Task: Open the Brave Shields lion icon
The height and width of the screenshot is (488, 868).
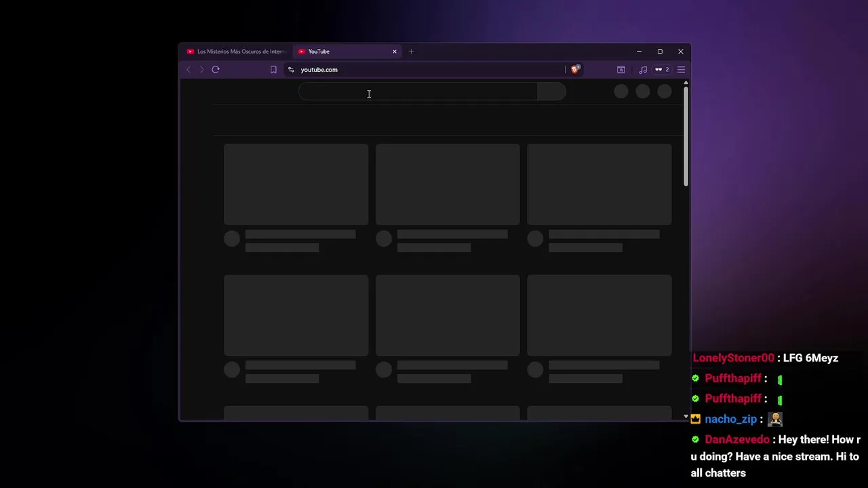Action: click(575, 69)
